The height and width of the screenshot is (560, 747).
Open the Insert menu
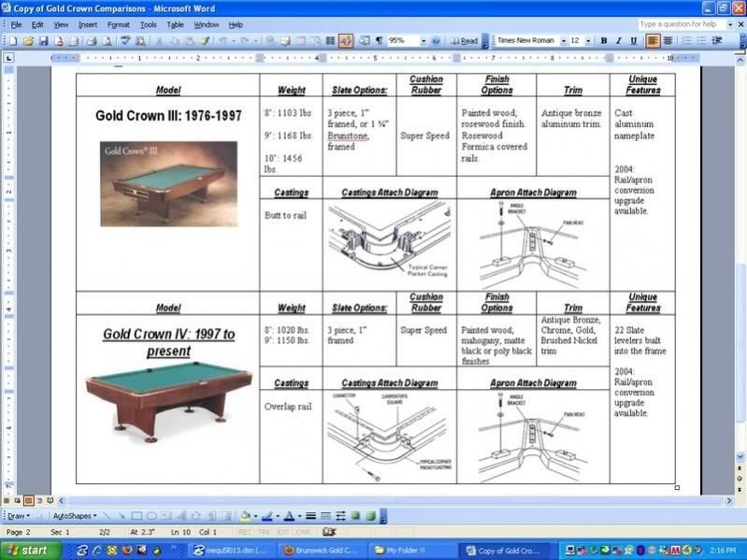(88, 24)
